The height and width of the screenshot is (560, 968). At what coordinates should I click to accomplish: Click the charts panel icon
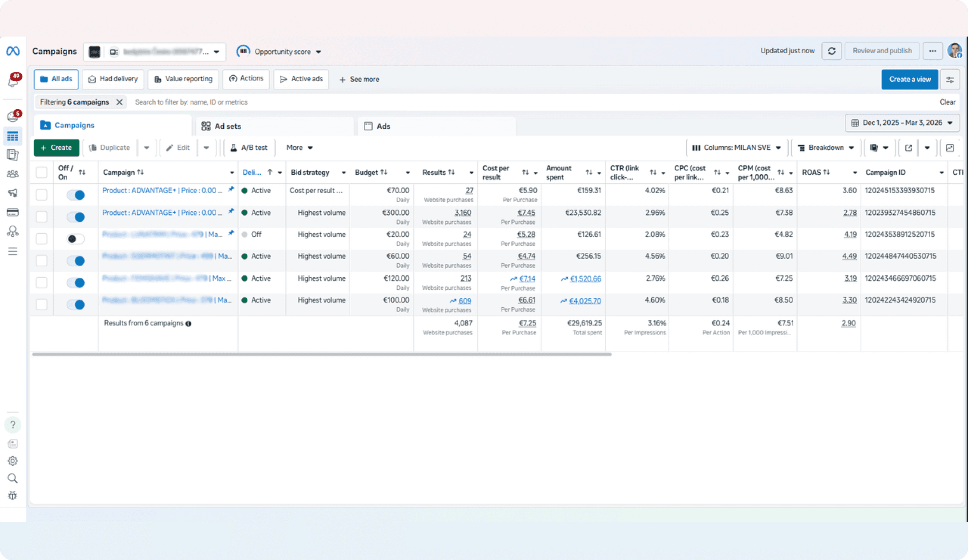point(950,148)
